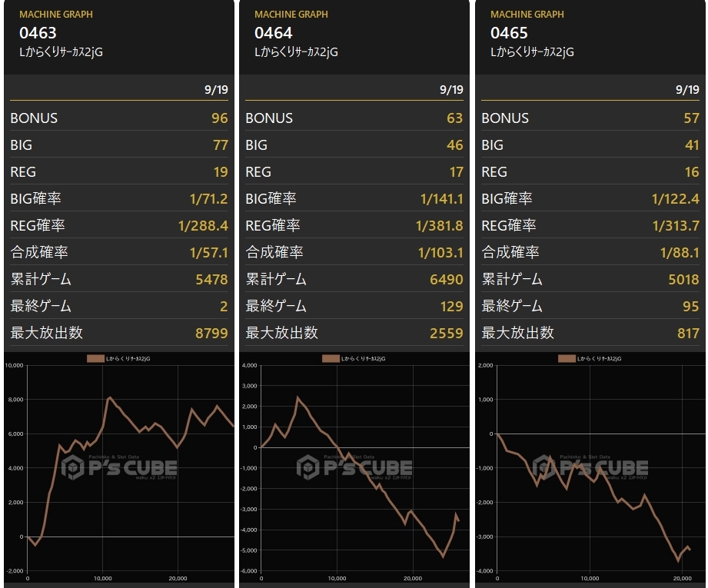Viewport: 708px width, 588px height.
Task: Click the 最大放出数 value 8799 row
Action: pyautogui.click(x=119, y=333)
